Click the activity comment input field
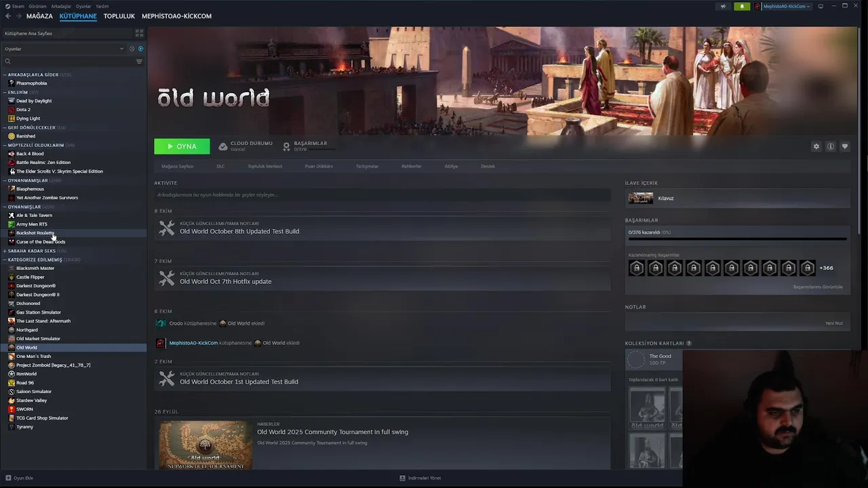Viewport: 868px width, 488px height. [382, 195]
